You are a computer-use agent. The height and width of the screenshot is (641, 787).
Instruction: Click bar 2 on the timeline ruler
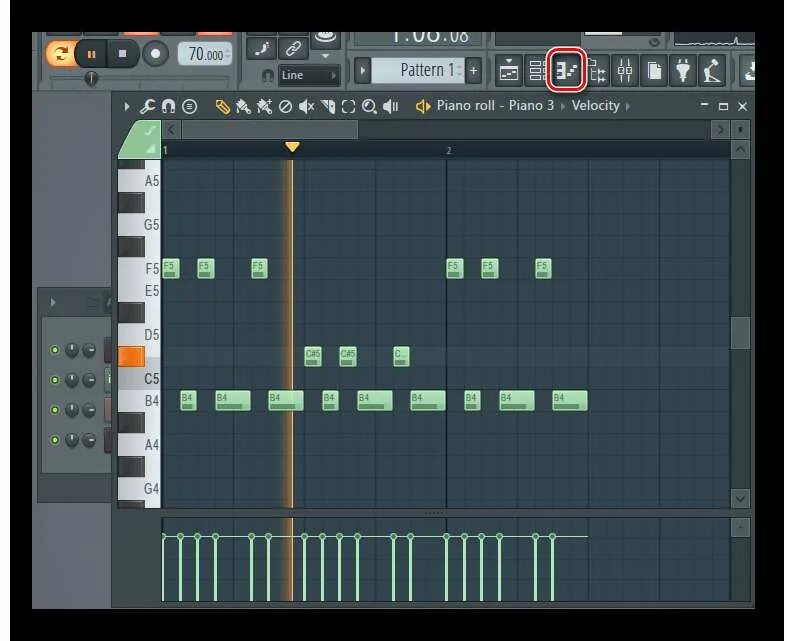coord(449,150)
